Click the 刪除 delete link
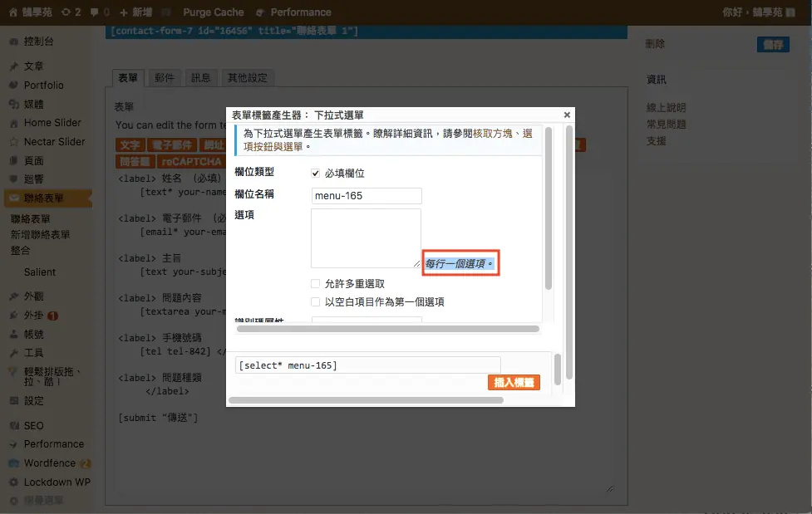Screen dimensions: 812x514 coord(655,44)
